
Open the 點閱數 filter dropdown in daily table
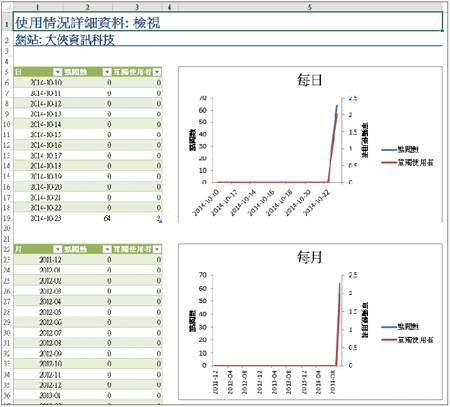[x=107, y=72]
